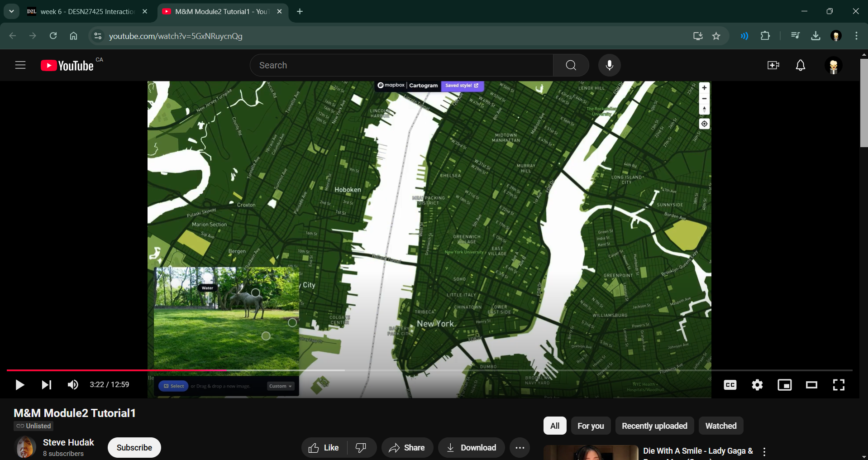The width and height of the screenshot is (868, 460).
Task: Subscribe to Steve Hudak's channel
Action: (x=134, y=447)
